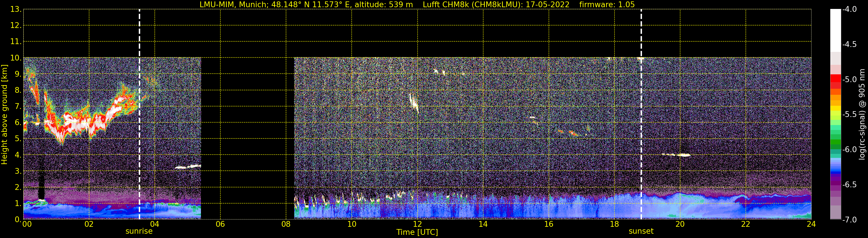Click the height tick label '1.' on the y-axis

coord(18,203)
